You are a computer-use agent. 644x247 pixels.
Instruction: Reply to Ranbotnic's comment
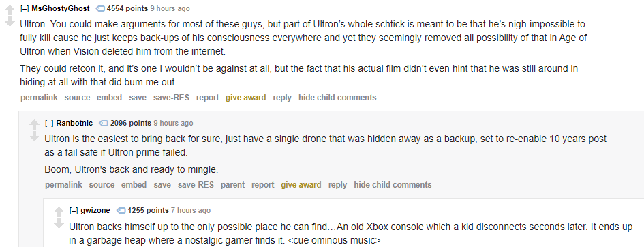[337, 185]
